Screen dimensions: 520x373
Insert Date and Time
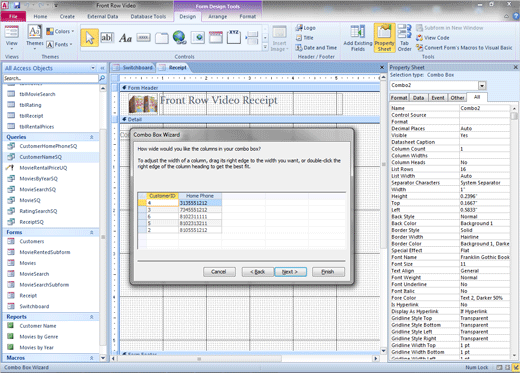[x=316, y=48]
